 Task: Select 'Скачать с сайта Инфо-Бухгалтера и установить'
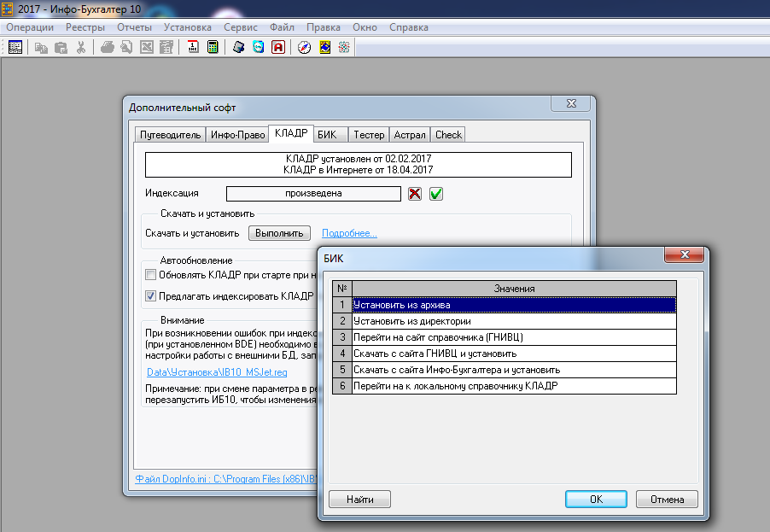click(514, 370)
